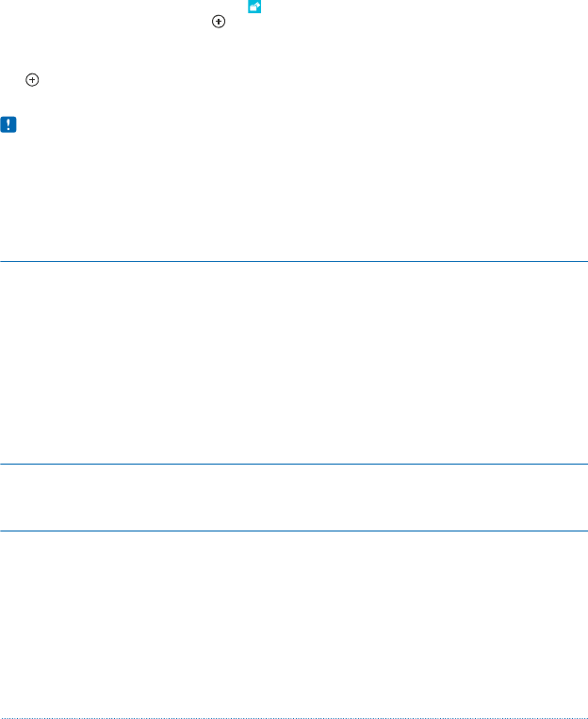Image resolution: width=588 pixels, height=719 pixels.
Task: Click the third solid blue divider line
Action: 294,531
